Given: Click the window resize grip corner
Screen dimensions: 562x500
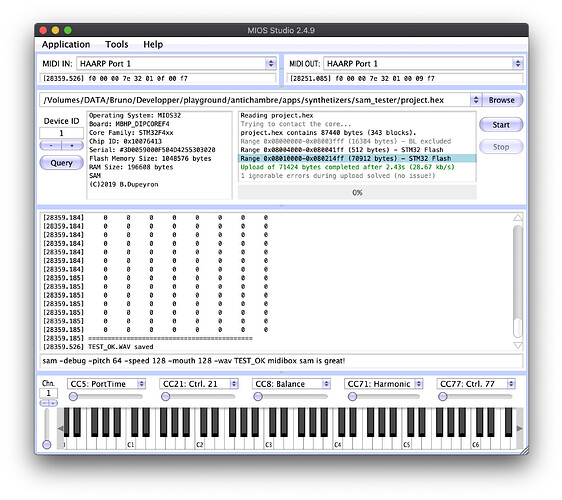Looking at the screenshot, I should point(524,451).
